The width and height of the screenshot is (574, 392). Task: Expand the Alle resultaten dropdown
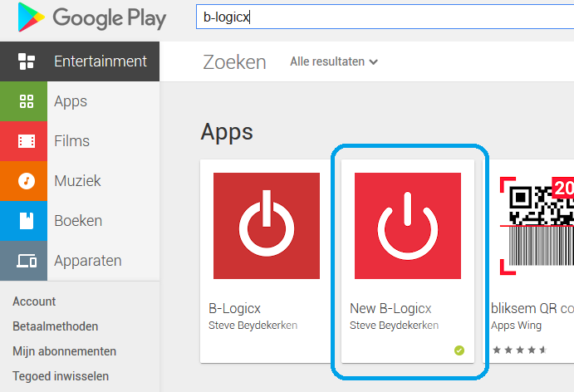pos(334,61)
